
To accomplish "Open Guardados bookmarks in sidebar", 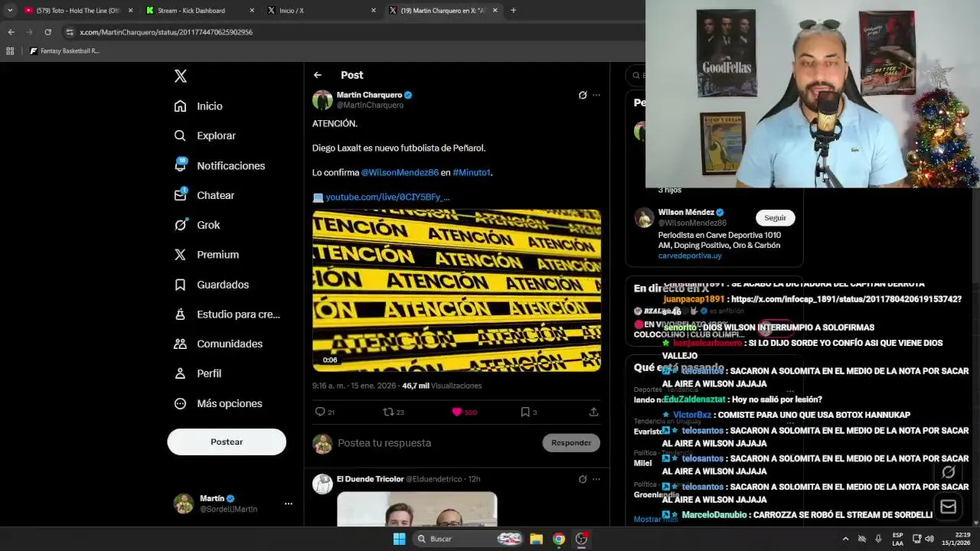I will pos(212,285).
